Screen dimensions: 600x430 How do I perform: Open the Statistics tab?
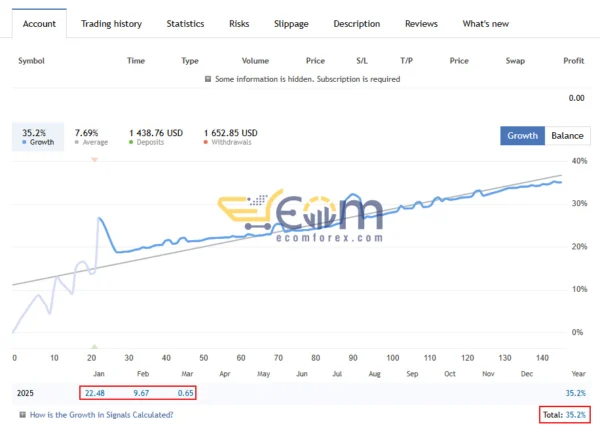(185, 23)
